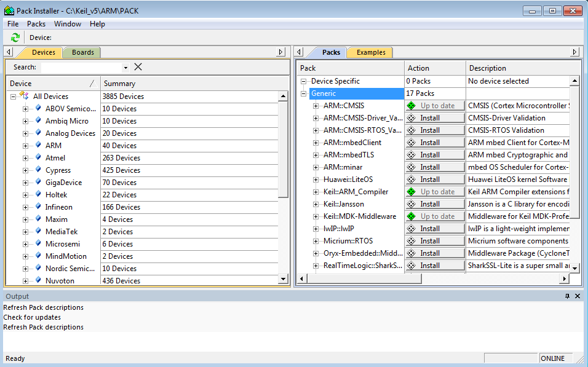Viewport: 588px width, 367px height.
Task: Switch to the Boards tab
Action: [82, 52]
